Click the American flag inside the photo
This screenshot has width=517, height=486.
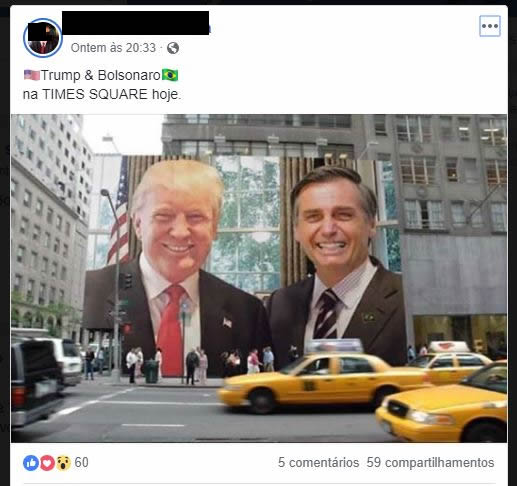[x=119, y=213]
